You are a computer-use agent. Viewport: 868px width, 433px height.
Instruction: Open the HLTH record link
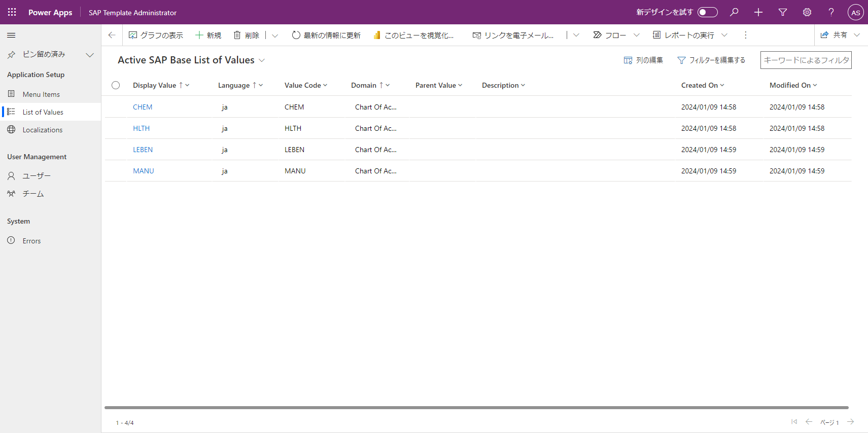(141, 128)
